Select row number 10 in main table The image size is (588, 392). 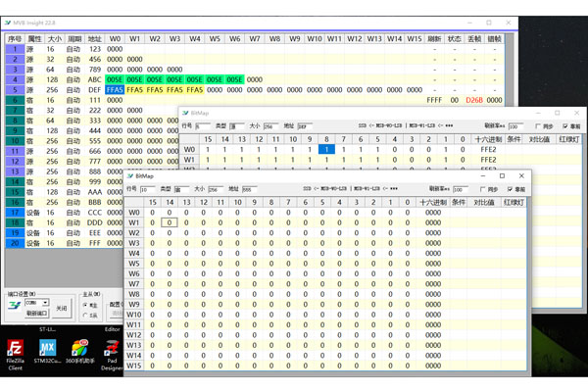[15, 141]
